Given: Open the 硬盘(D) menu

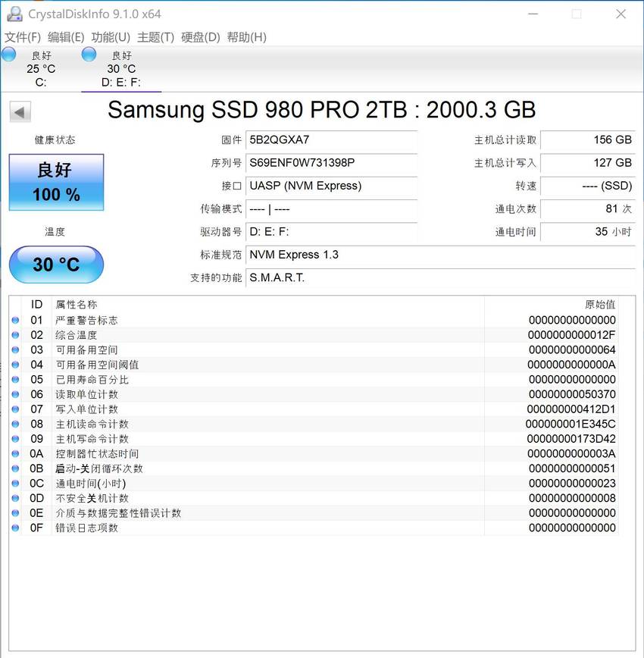Looking at the screenshot, I should click(x=201, y=37).
